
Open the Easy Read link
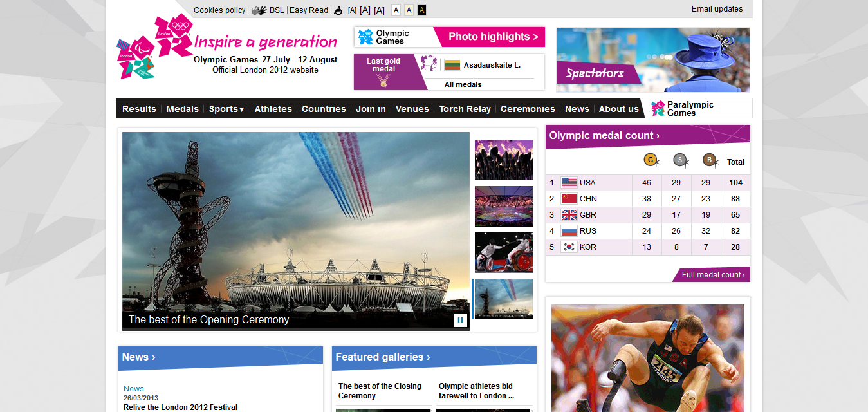click(309, 10)
